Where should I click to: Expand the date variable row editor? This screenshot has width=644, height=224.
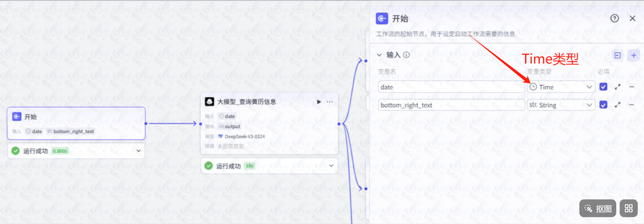coord(617,87)
